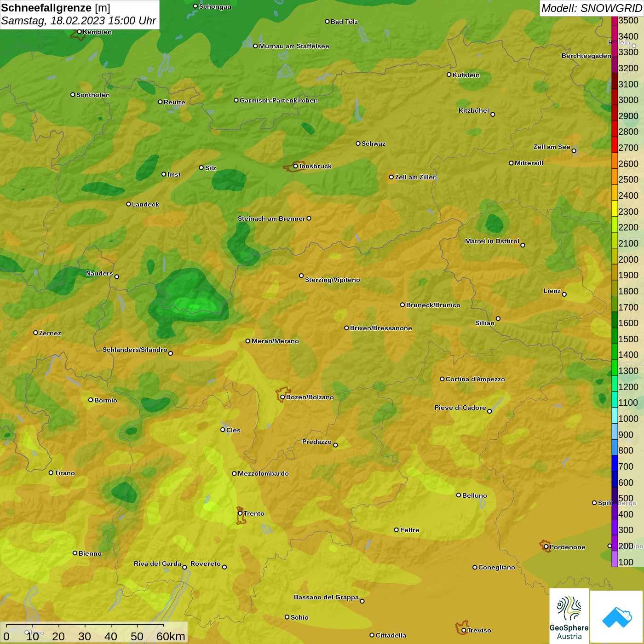
Task: Click the 2300 m yellow legend color
Action: coord(615,208)
